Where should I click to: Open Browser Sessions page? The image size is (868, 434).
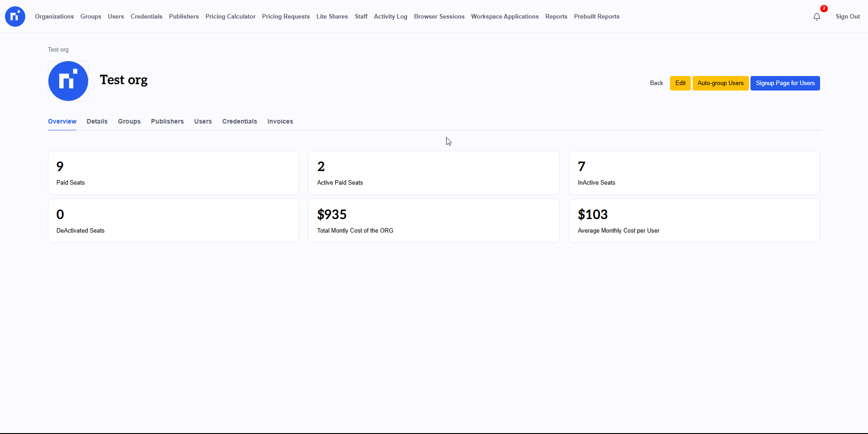(x=439, y=17)
